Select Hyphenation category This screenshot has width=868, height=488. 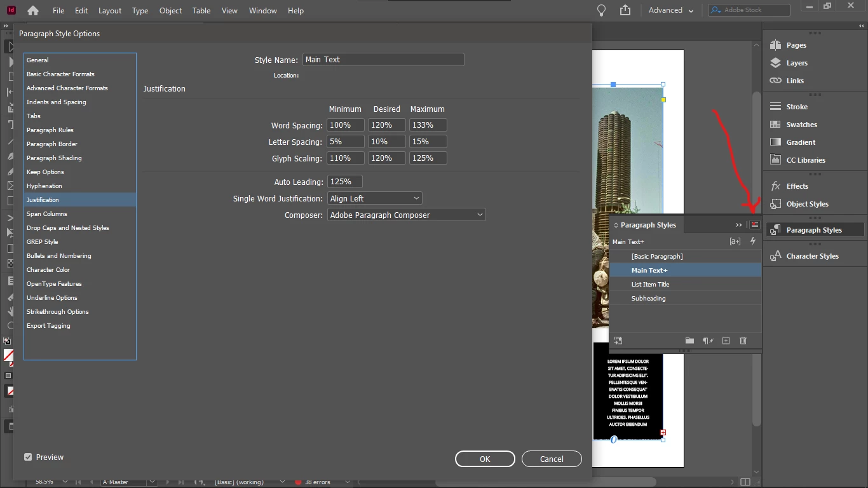pyautogui.click(x=80, y=186)
